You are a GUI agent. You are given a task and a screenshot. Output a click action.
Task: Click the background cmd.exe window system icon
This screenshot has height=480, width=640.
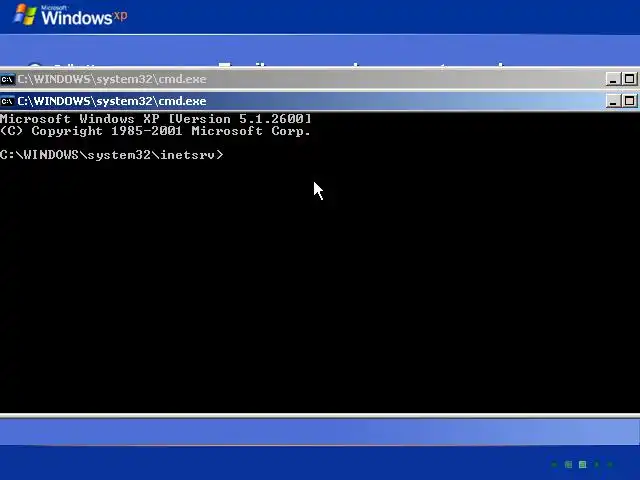tap(7, 79)
